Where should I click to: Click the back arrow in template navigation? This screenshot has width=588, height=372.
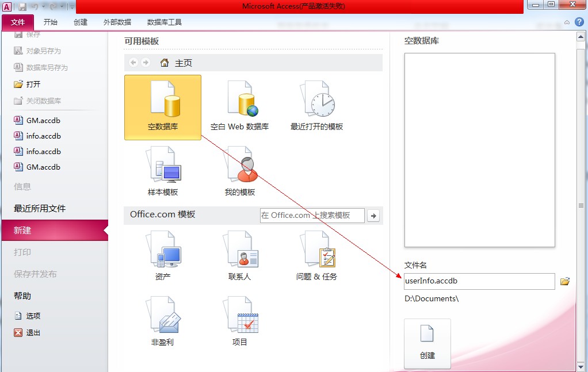coord(133,63)
